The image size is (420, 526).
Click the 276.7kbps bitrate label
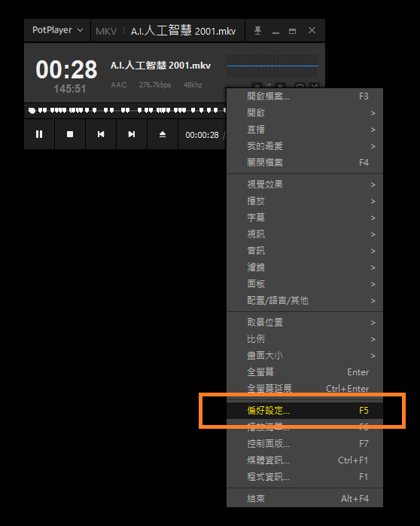[x=155, y=85]
